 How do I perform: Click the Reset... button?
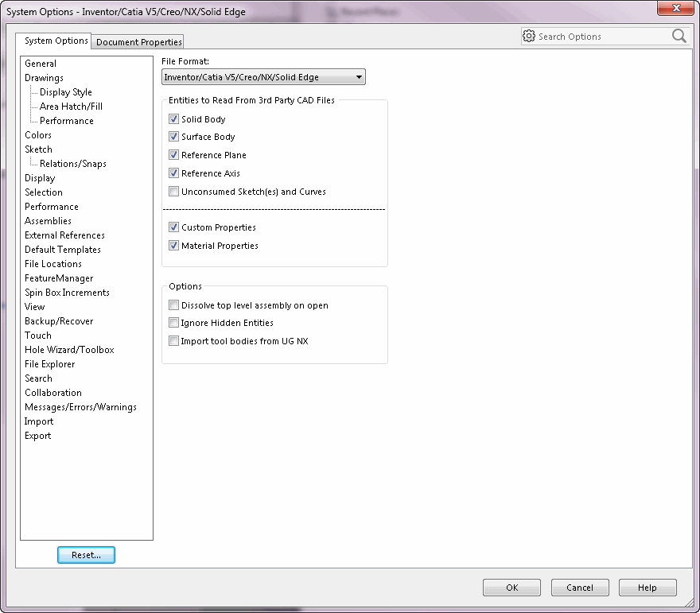[x=86, y=555]
